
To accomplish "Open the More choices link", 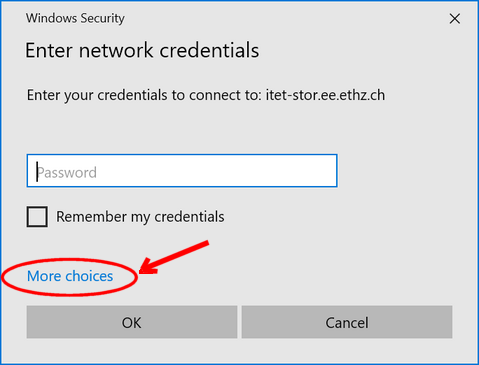I will [70, 276].
